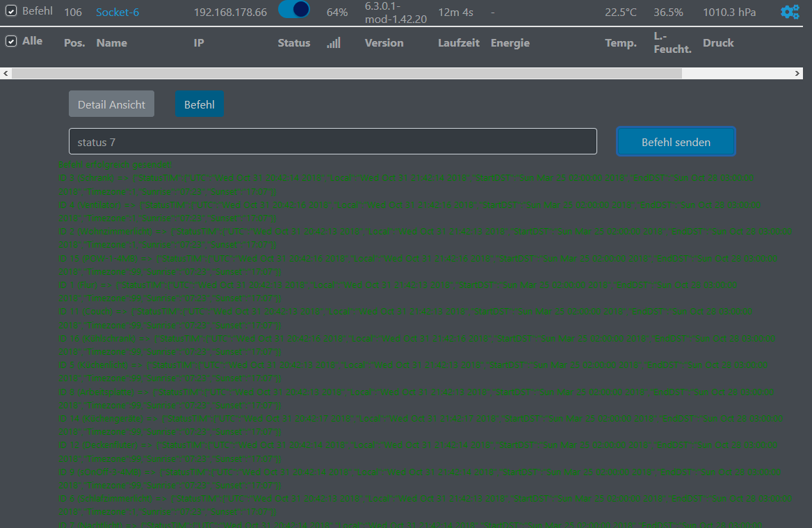812x528 pixels.
Task: Select the Befehl tab
Action: (200, 104)
